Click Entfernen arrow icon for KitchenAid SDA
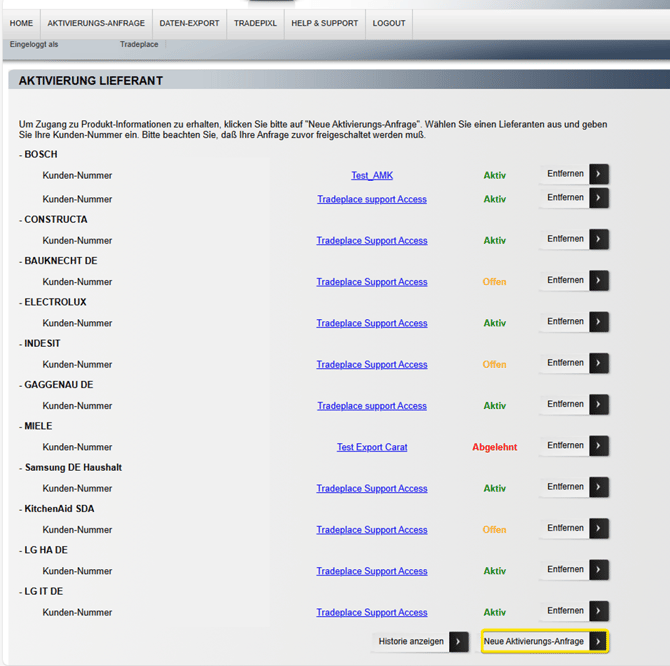This screenshot has height=666, width=670. 599,528
